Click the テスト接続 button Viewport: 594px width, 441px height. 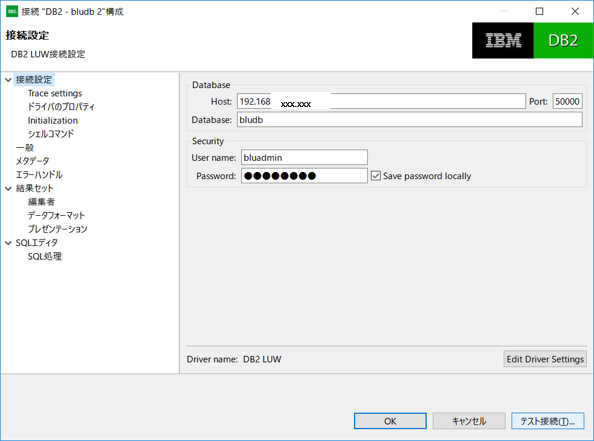click(548, 421)
